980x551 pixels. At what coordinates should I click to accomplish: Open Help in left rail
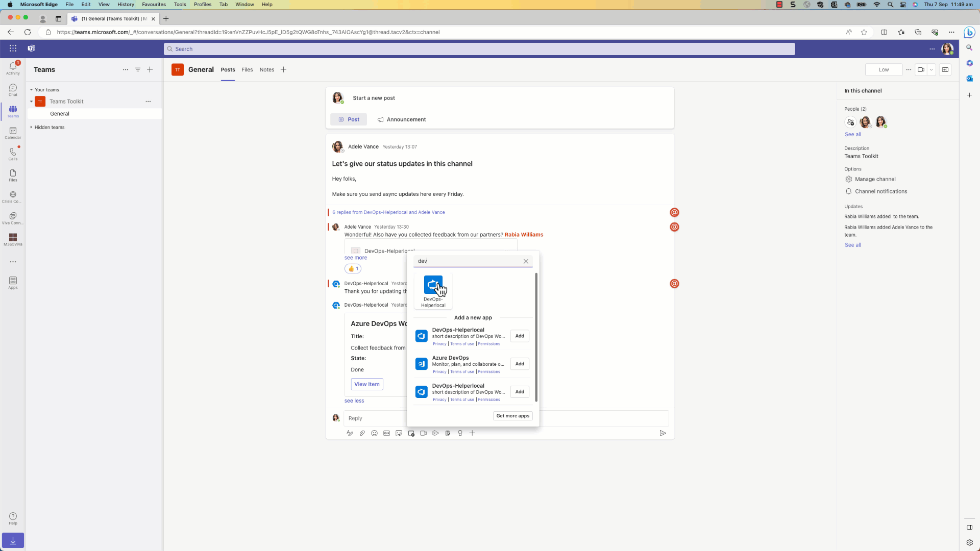pyautogui.click(x=13, y=518)
